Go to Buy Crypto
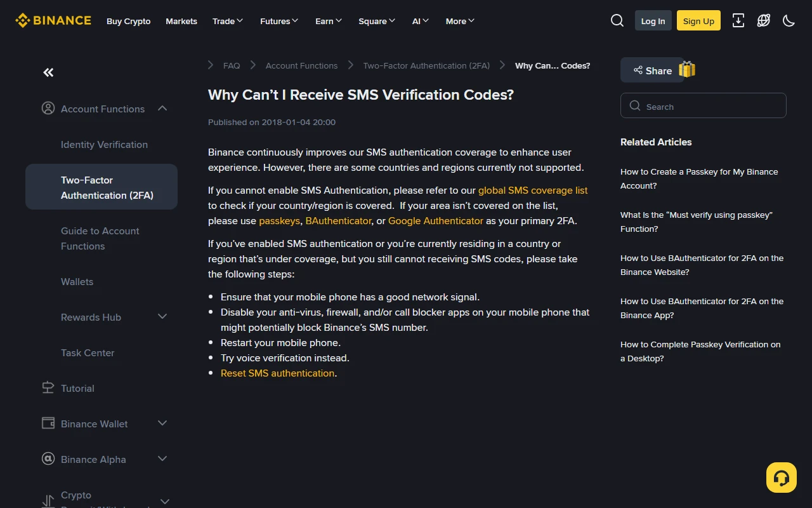Image resolution: width=812 pixels, height=508 pixels. [129, 21]
